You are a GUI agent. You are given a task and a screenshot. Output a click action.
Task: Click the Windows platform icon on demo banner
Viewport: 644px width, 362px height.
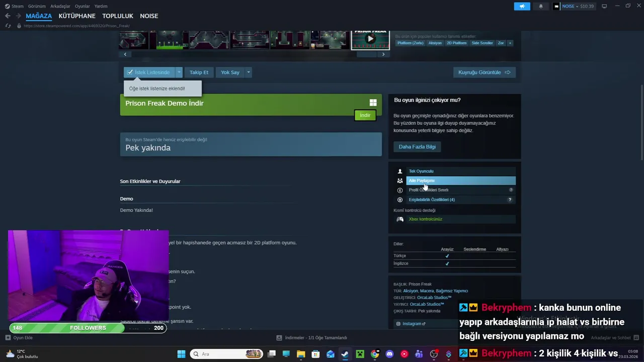click(x=373, y=103)
